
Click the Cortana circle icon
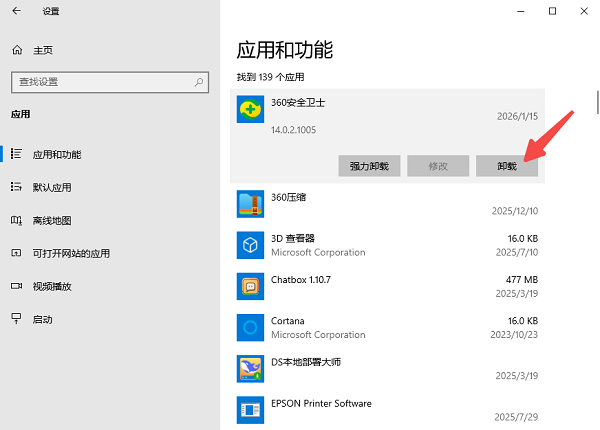[x=250, y=327]
